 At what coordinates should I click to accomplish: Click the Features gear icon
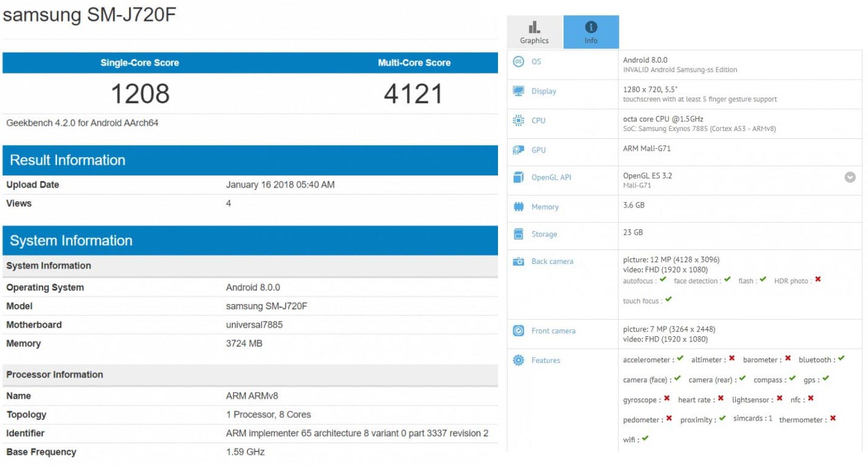[518, 360]
